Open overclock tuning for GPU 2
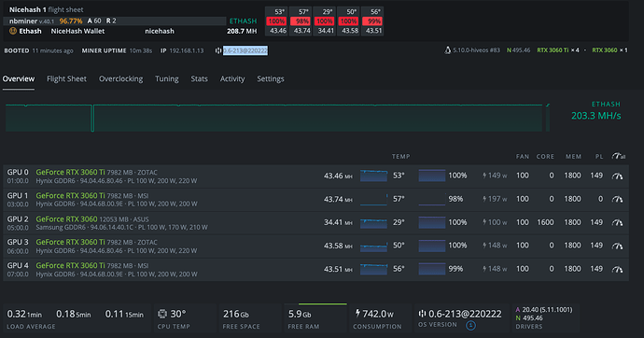The width and height of the screenshot is (644, 338). pyautogui.click(x=617, y=222)
